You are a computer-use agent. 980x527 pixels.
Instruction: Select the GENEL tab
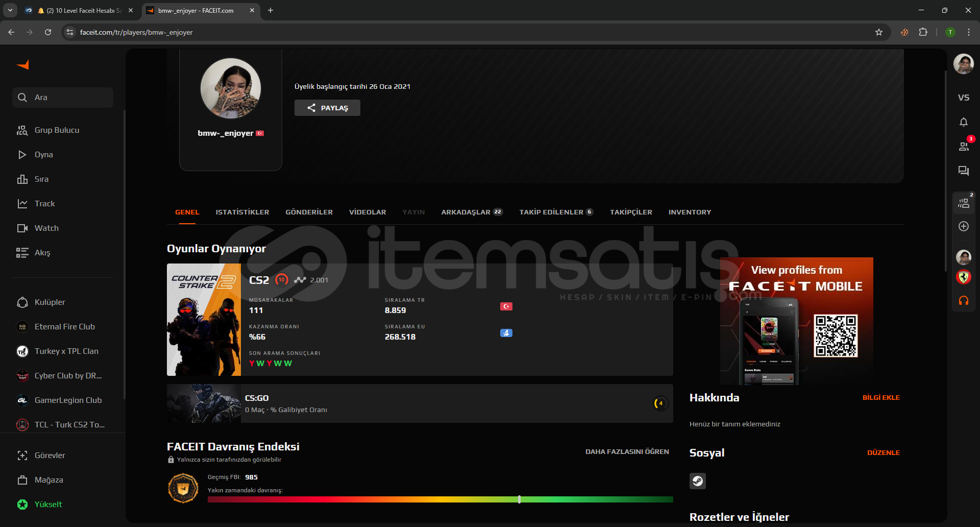[187, 212]
